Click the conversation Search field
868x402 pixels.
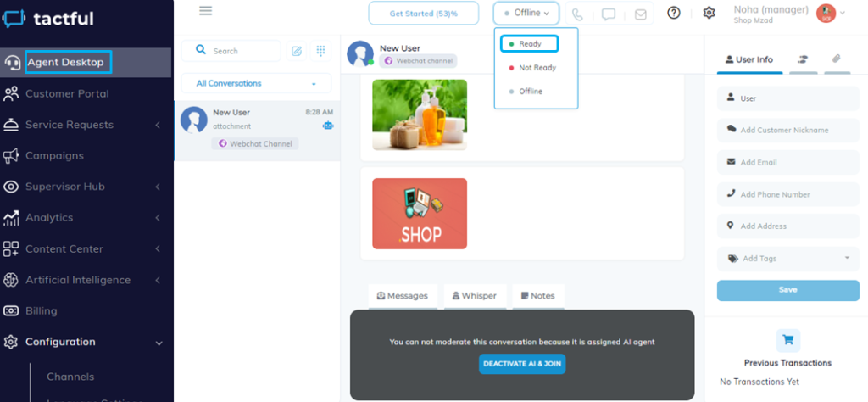point(231,51)
